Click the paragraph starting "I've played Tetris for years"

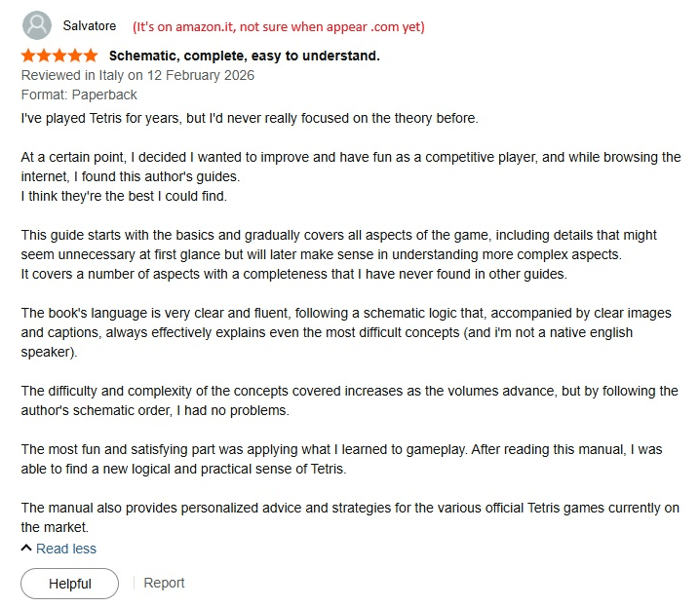pos(250,118)
